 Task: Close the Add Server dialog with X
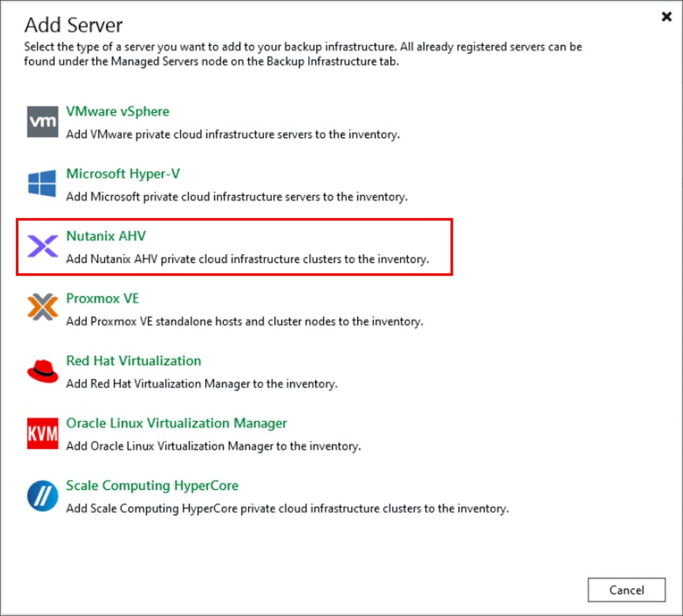(667, 16)
